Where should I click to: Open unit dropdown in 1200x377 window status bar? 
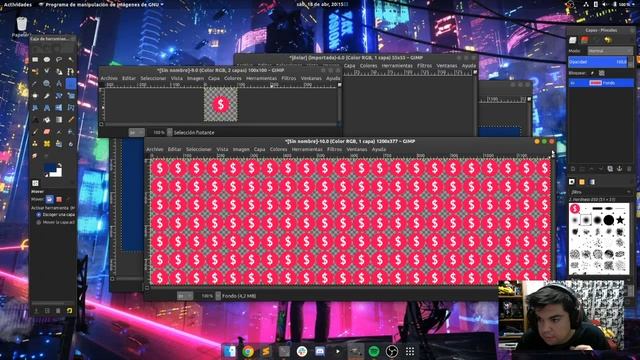click(x=184, y=296)
